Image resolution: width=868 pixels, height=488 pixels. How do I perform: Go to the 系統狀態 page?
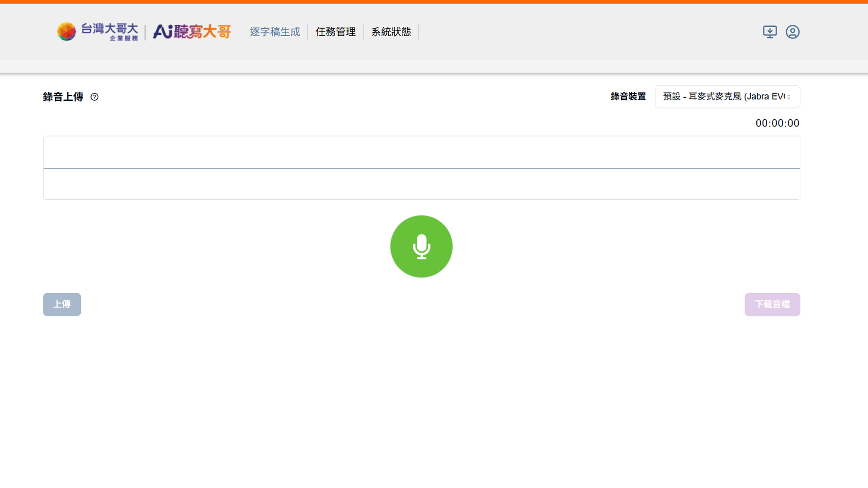point(391,32)
